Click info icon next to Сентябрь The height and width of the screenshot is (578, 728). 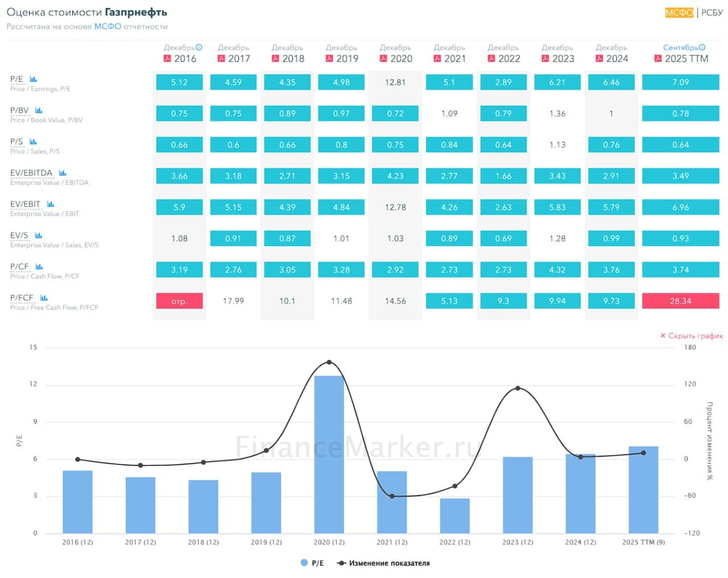(702, 48)
